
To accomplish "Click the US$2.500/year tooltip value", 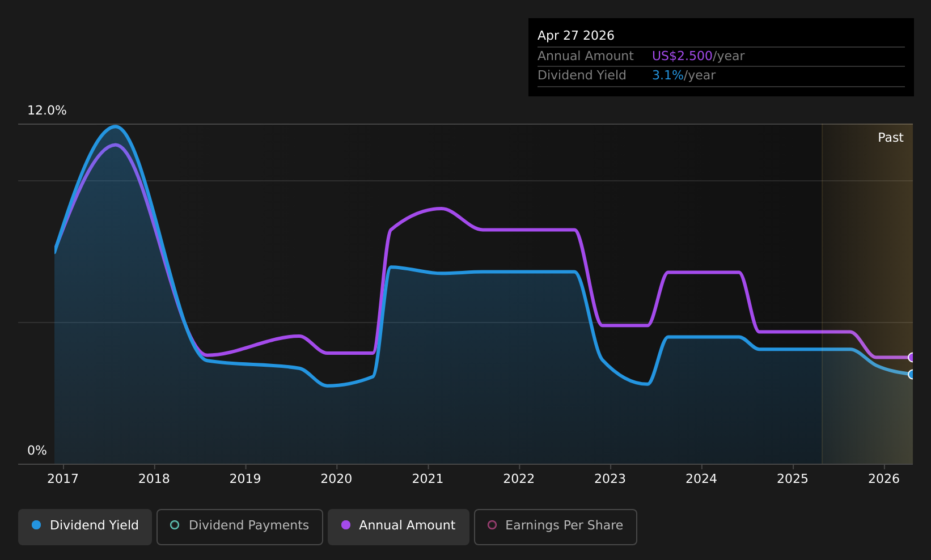I will [699, 56].
